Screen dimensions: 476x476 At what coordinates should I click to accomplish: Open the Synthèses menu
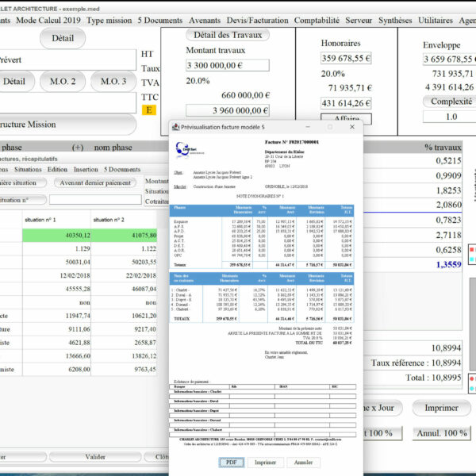395,21
